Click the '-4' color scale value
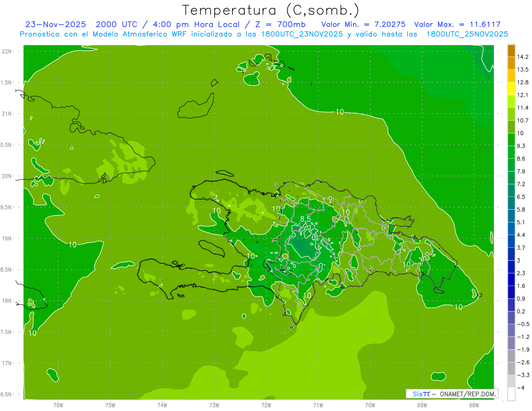Viewport: 532px width, 411px height. [x=521, y=388]
